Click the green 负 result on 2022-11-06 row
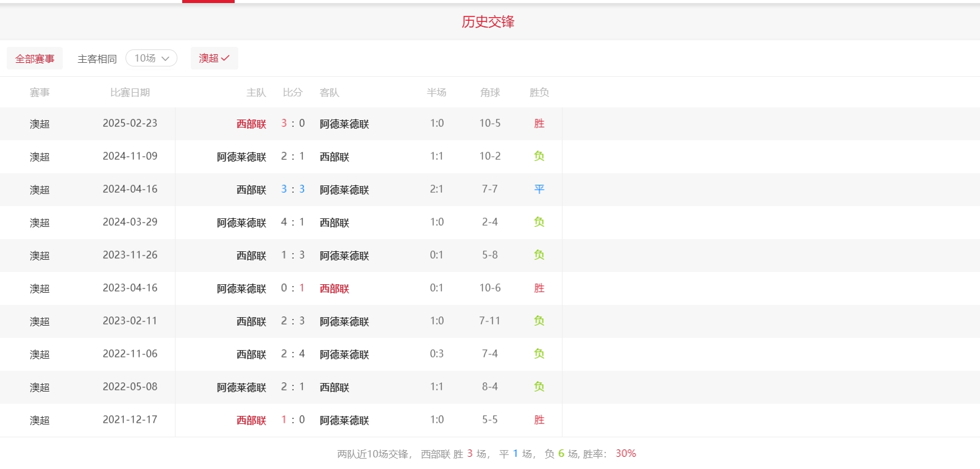Image resolution: width=980 pixels, height=469 pixels. pos(539,354)
